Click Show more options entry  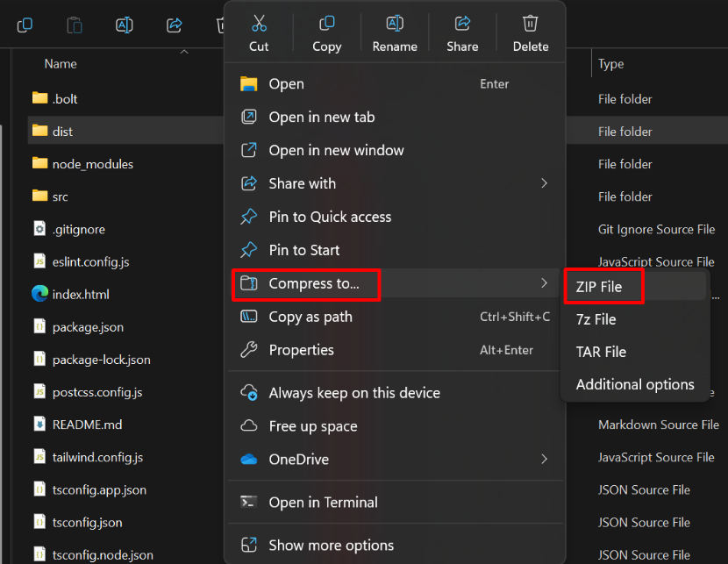coord(331,545)
